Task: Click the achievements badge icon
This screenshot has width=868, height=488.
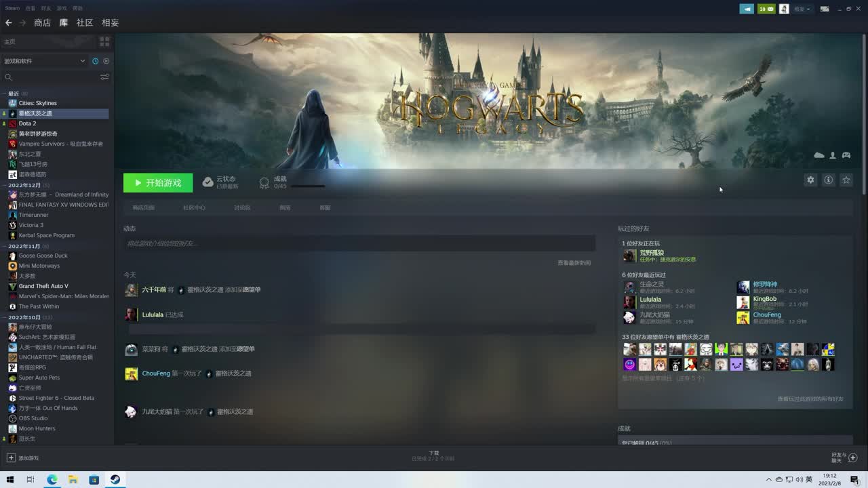Action: click(264, 182)
